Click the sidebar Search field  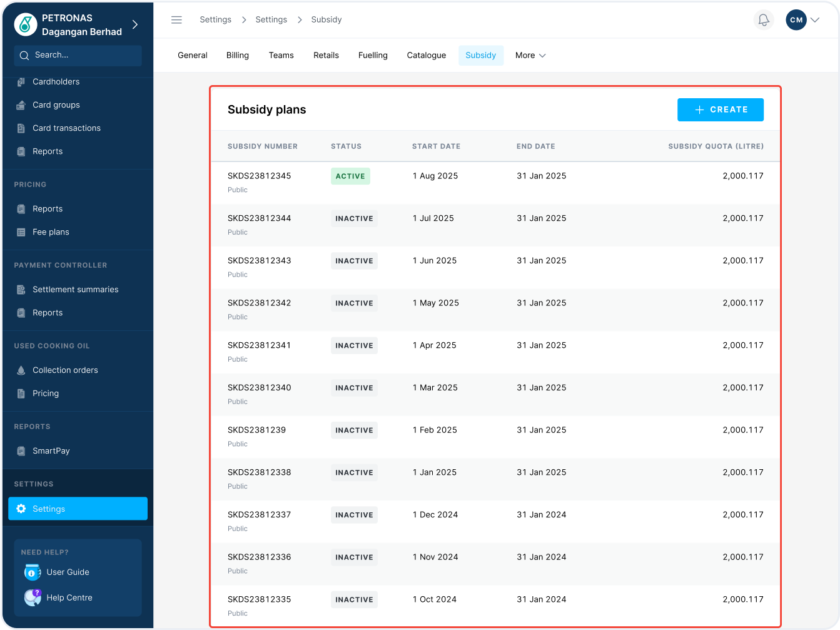(x=78, y=56)
